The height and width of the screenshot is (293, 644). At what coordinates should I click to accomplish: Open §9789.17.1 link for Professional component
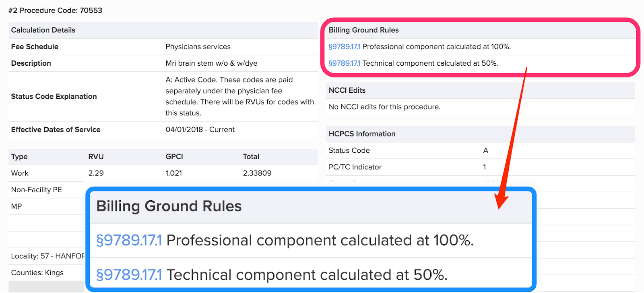pos(344,47)
